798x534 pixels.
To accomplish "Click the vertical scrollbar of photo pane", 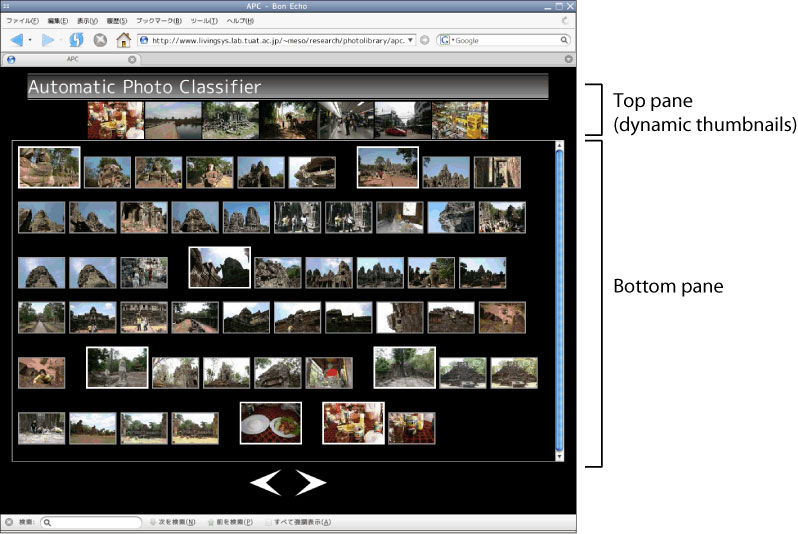I will tap(559, 300).
